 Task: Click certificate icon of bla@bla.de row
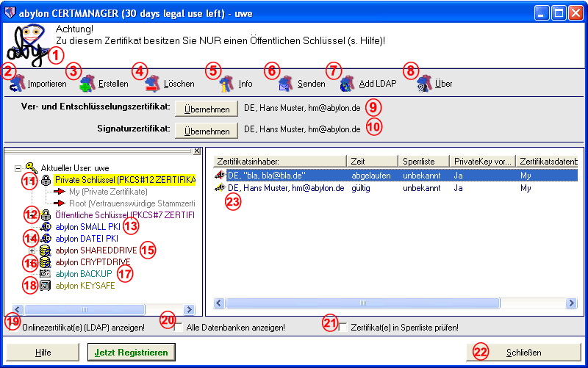pos(220,175)
